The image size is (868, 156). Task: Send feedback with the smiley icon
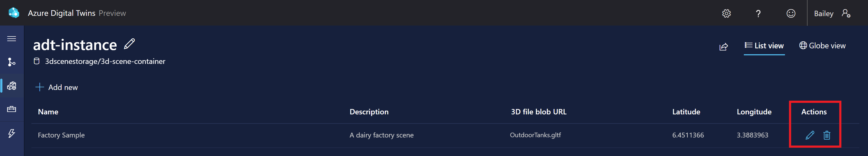tap(791, 13)
